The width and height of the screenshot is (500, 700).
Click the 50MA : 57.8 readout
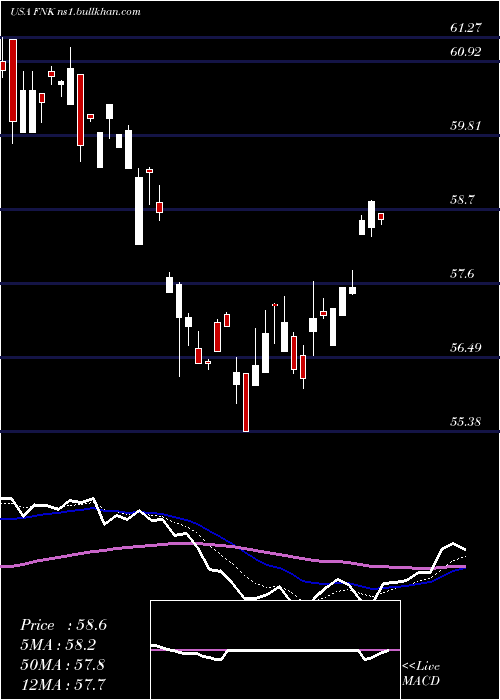(x=63, y=665)
